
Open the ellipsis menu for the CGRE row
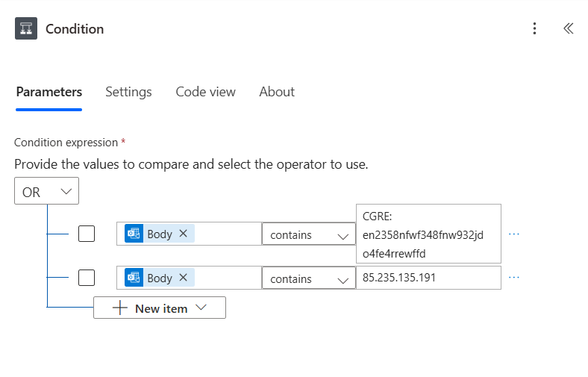[x=513, y=234]
